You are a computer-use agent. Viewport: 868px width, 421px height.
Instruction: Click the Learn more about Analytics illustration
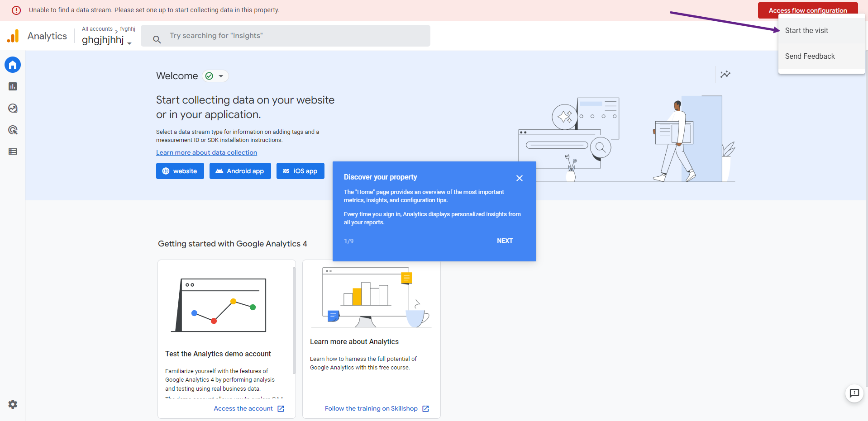pyautogui.click(x=372, y=298)
